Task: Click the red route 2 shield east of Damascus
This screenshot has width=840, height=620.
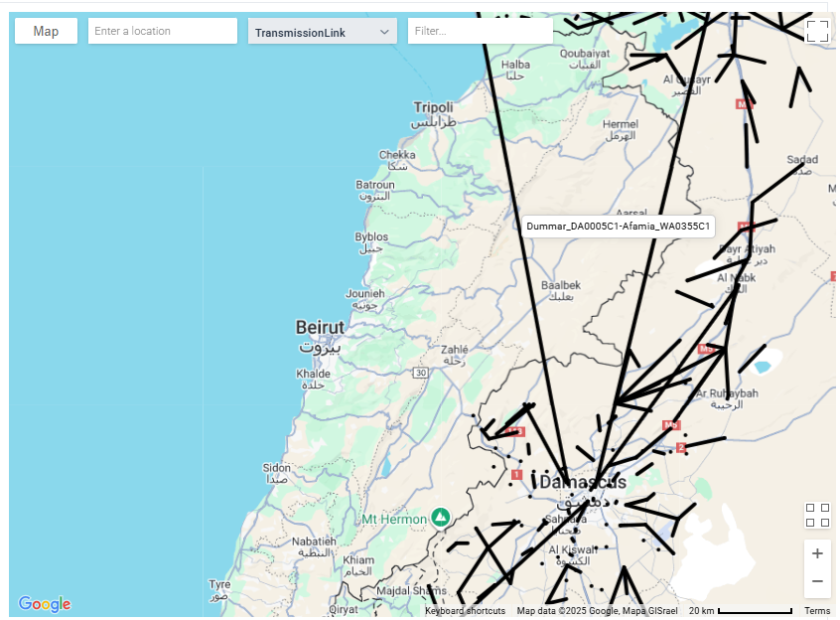Action: click(x=681, y=448)
